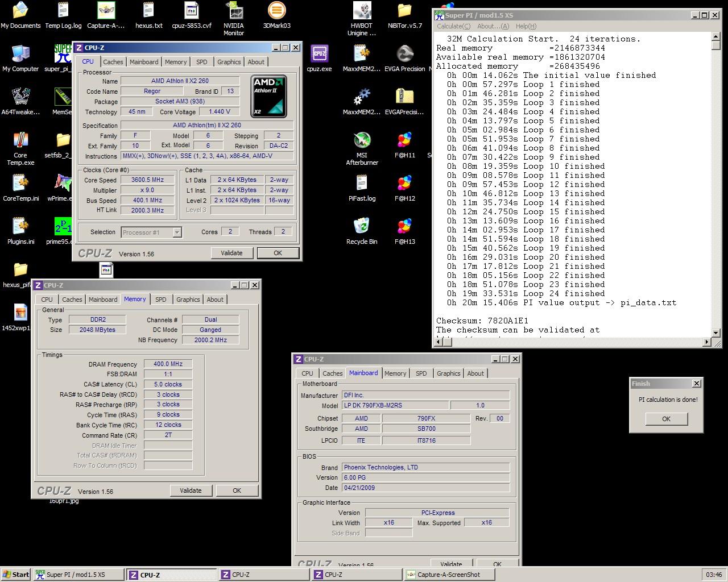
Task: Click OK in Memory tab window
Action: click(237, 490)
